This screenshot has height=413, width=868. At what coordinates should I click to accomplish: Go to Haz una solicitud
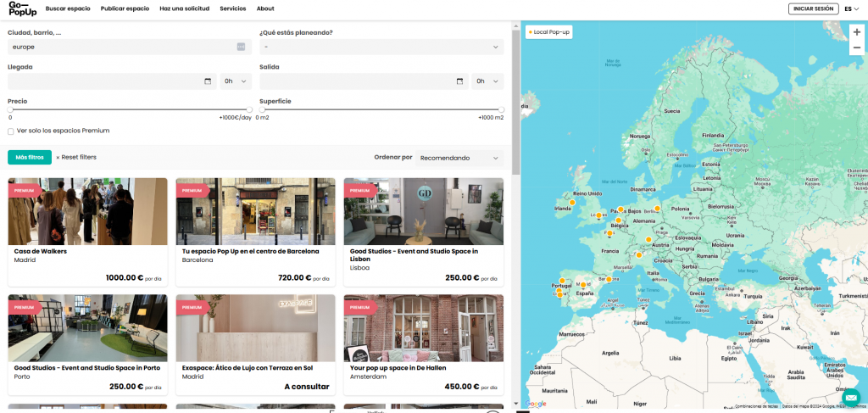(184, 8)
